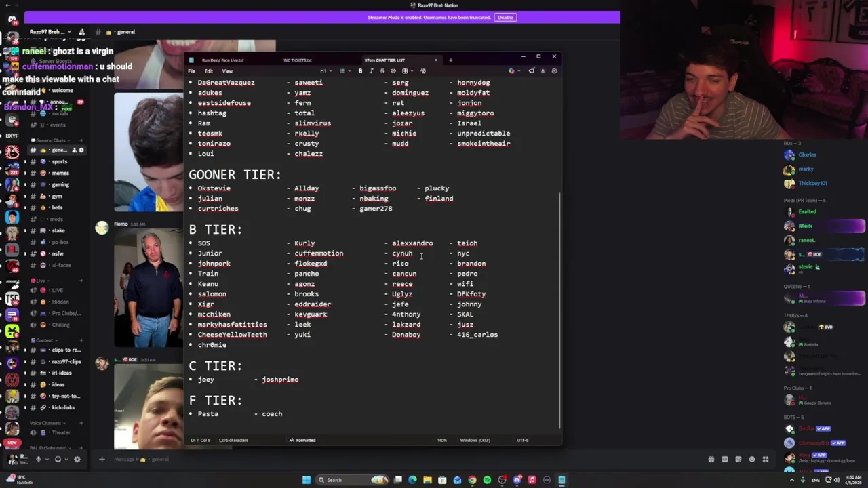Viewport: 868px width, 488px height.
Task: Click the UTF-8 encoding indicator
Action: [x=523, y=441]
